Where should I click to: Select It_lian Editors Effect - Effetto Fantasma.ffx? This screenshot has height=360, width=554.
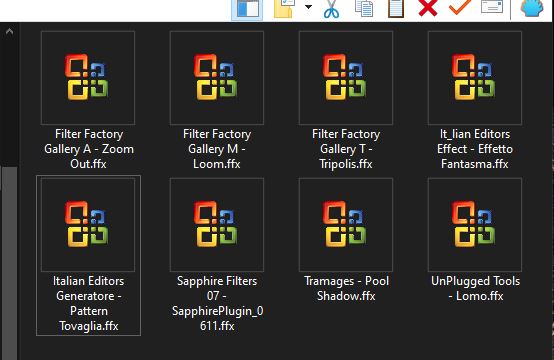[x=475, y=101]
